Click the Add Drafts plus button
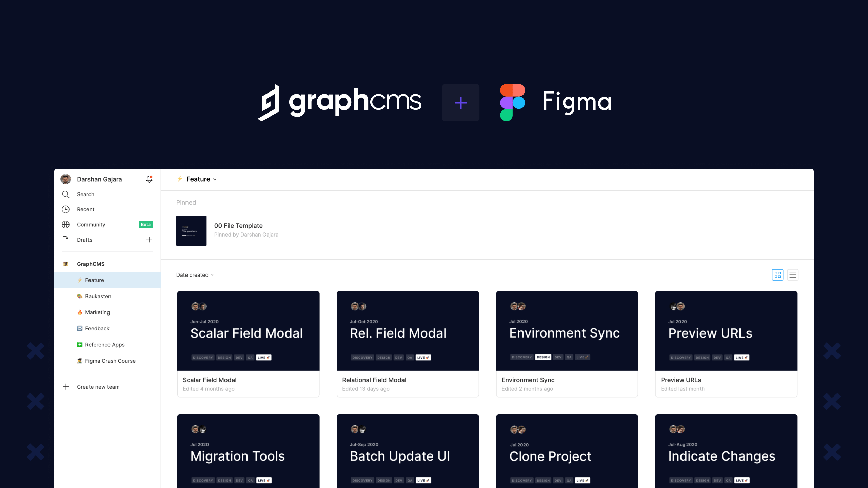 point(149,240)
